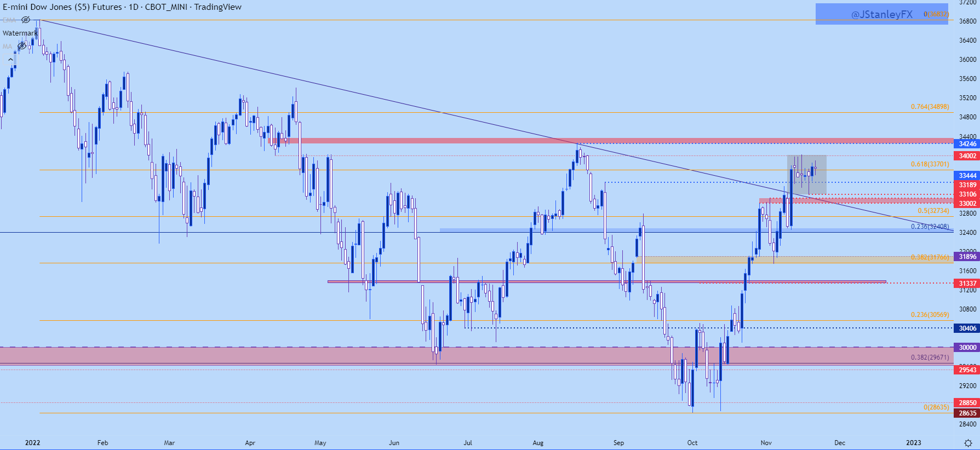Click the 36800 tick on price scale
This screenshot has width=980, height=450.
[968, 21]
